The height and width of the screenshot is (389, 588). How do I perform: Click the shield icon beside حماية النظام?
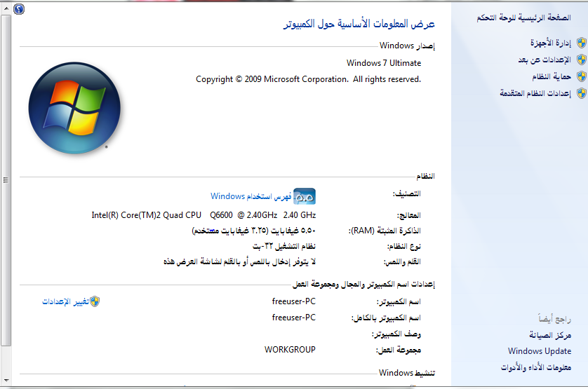tap(581, 76)
